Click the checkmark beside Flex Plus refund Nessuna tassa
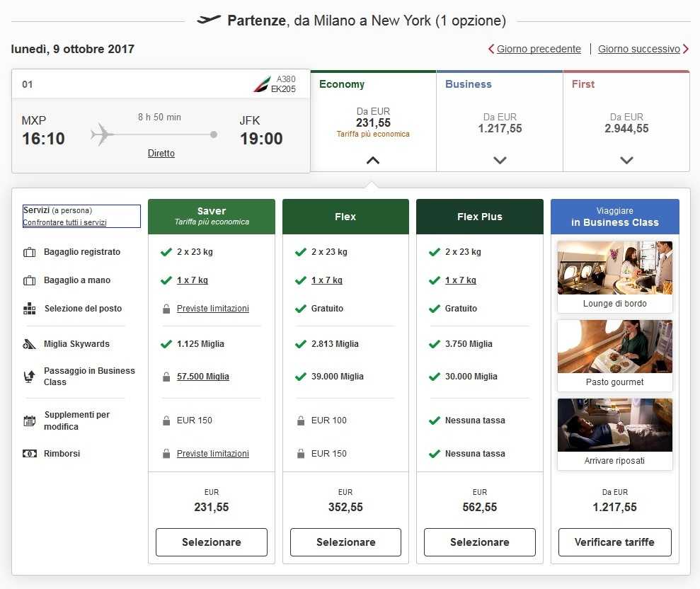Screen dimensions: 700x589 [435, 454]
